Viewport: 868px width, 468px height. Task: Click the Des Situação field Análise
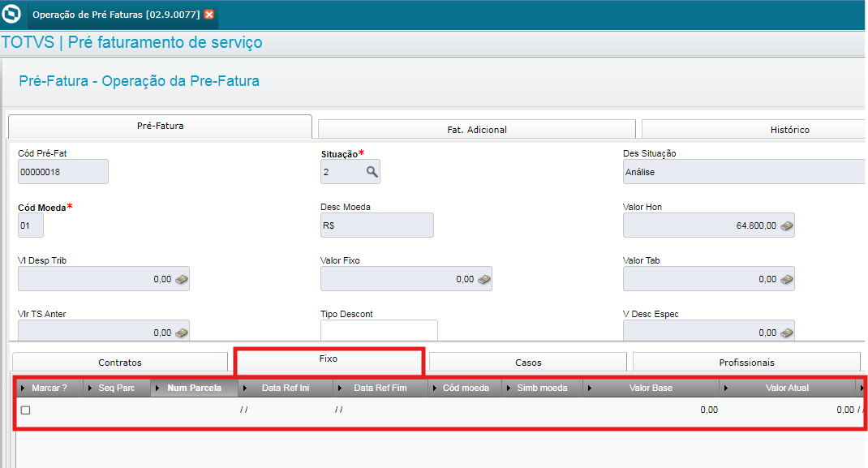coord(745,172)
